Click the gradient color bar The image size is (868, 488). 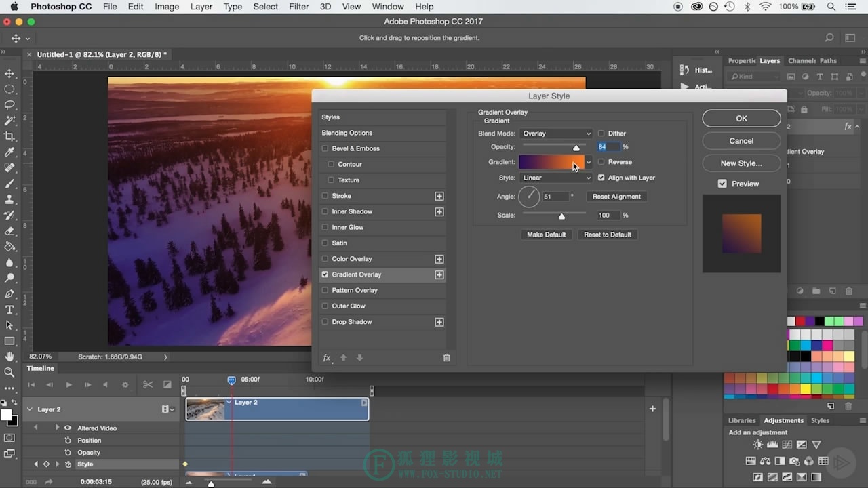click(x=551, y=162)
